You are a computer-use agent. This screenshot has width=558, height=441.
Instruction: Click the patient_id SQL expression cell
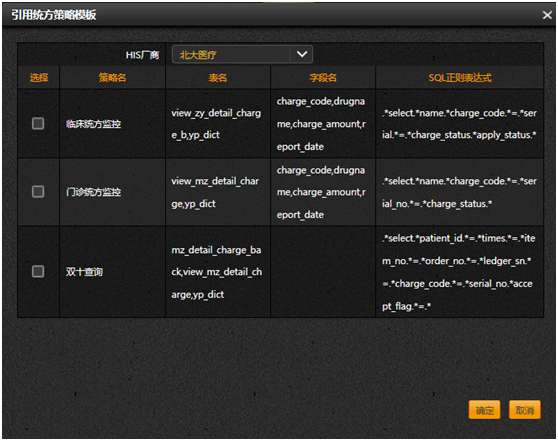tap(459, 272)
